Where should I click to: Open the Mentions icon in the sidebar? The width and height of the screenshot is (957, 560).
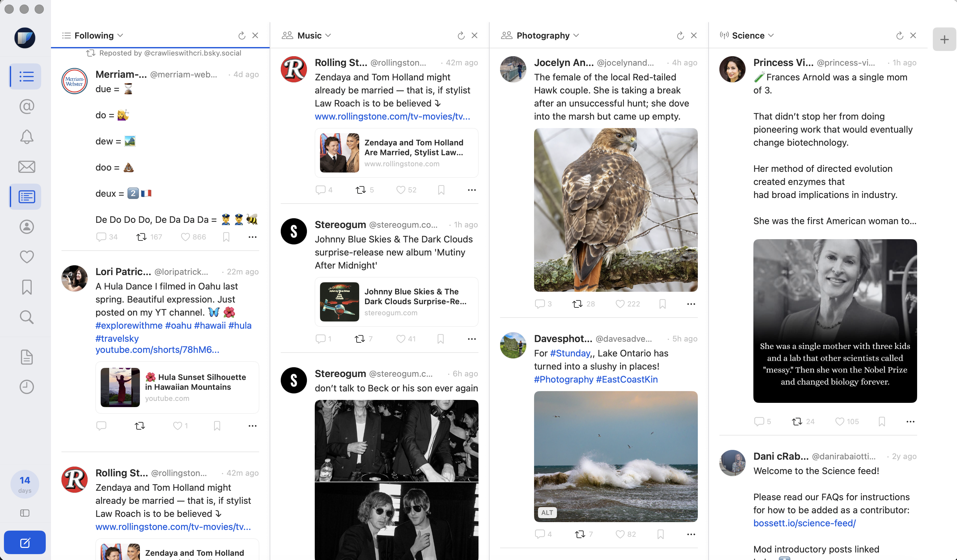point(26,107)
